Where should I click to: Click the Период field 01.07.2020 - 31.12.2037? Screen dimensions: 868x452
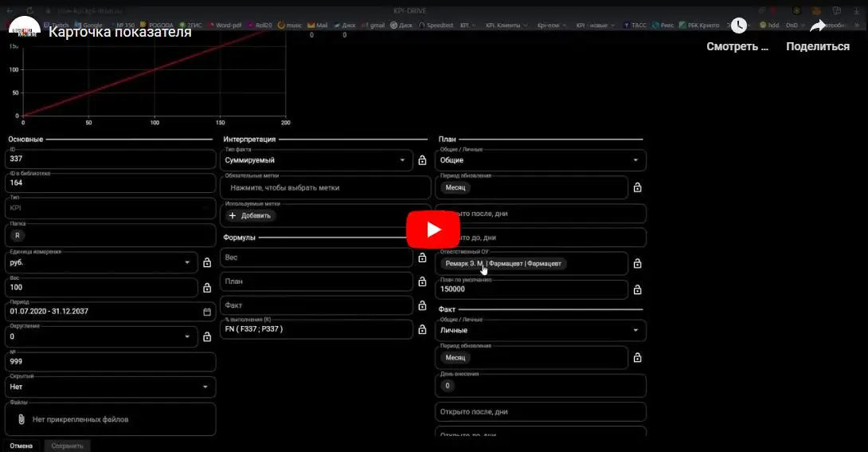[x=110, y=312]
